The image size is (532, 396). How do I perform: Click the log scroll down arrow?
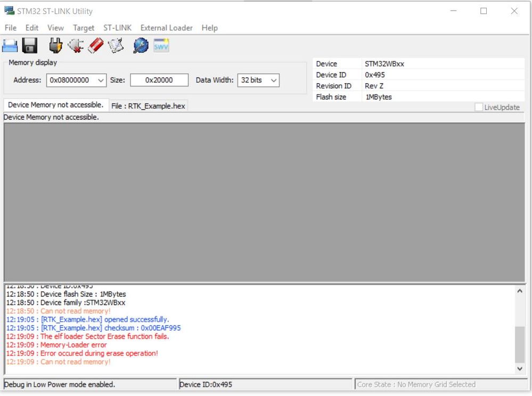tap(519, 368)
